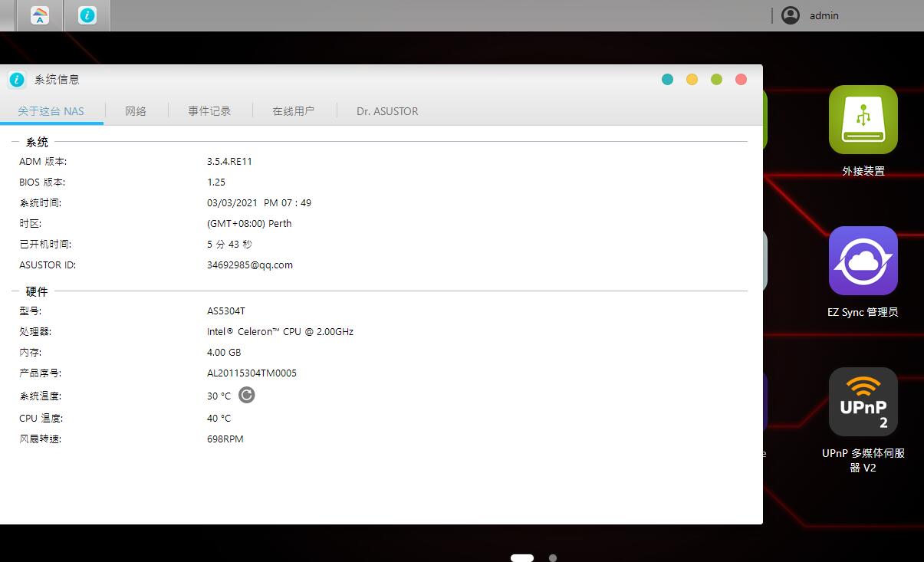Maximize window with the green button

pos(716,80)
